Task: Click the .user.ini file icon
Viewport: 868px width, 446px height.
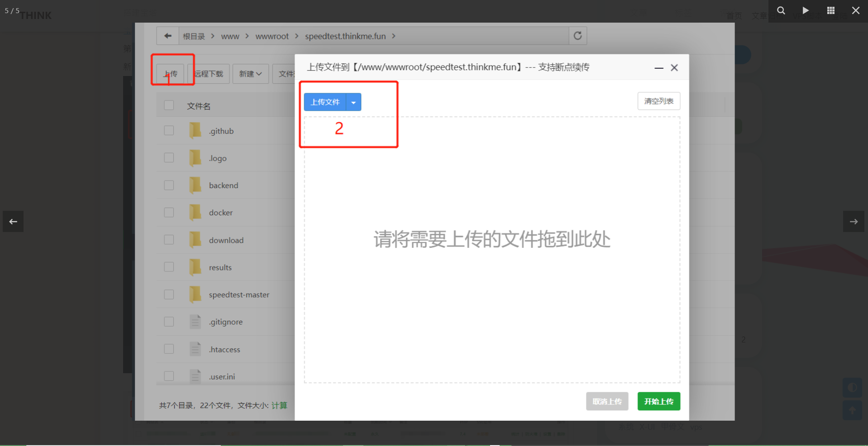Action: (x=195, y=376)
